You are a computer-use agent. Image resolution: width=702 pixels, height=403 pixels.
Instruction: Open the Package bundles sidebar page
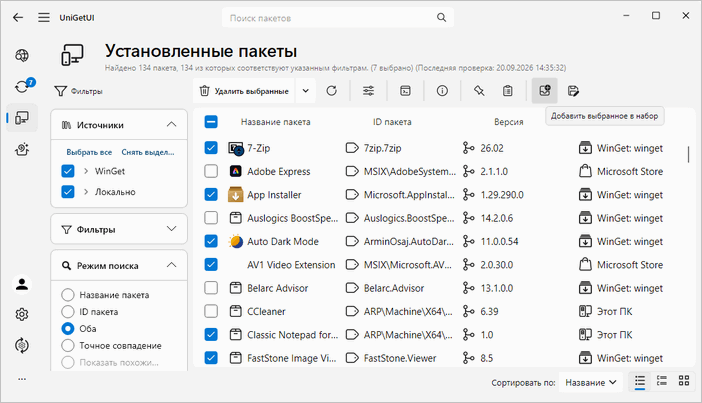22,149
